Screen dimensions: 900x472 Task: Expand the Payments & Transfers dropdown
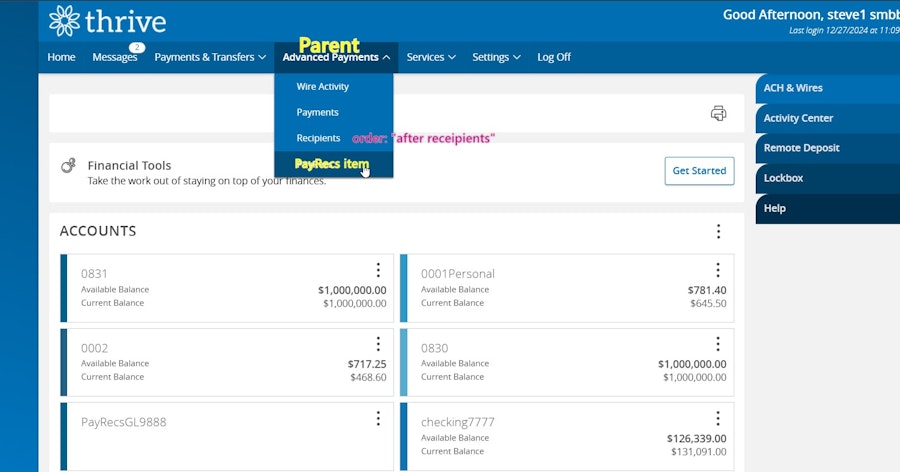(210, 57)
